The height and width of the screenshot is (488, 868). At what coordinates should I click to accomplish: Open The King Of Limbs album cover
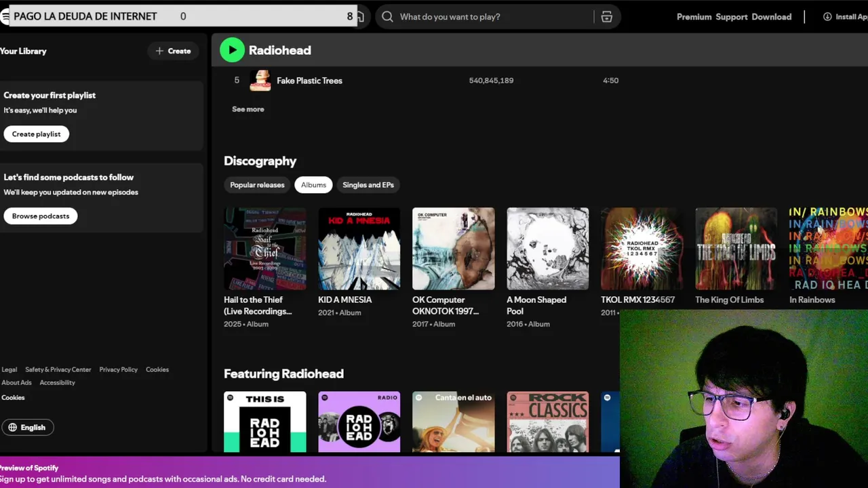click(736, 249)
